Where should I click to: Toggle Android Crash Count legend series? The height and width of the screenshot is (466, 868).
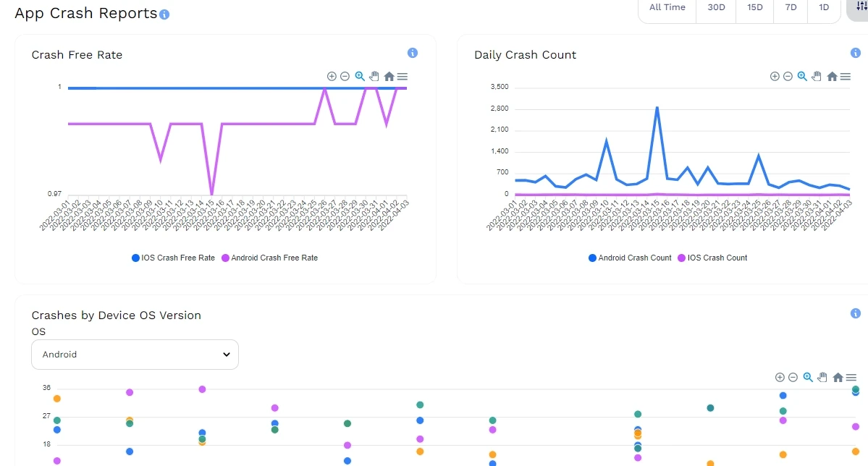point(630,258)
